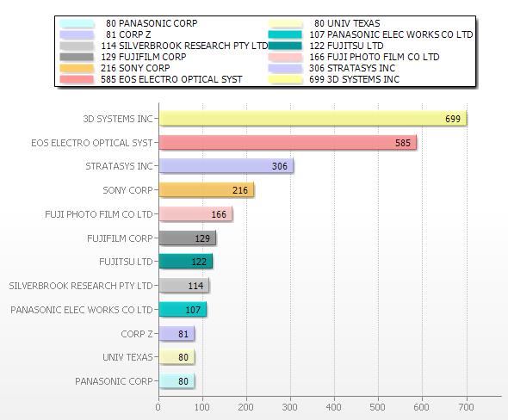Viewport: 508px width, 420px height.
Task: Click y-axis label 'PANASONIC ELEC WORKS CO LTD'
Action: [82, 310]
